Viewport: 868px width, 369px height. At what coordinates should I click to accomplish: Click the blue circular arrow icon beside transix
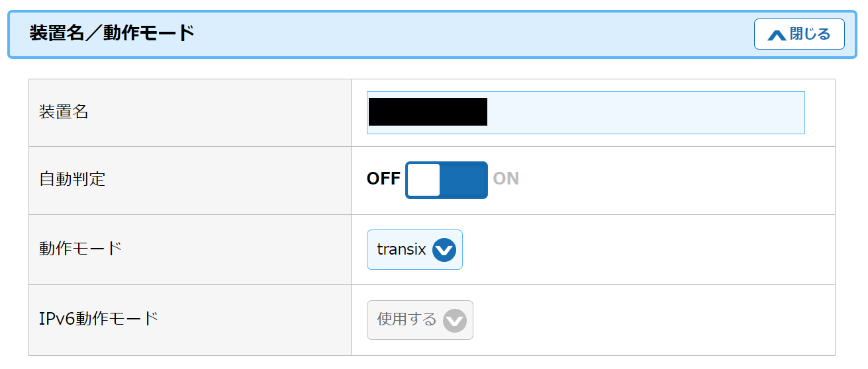444,250
